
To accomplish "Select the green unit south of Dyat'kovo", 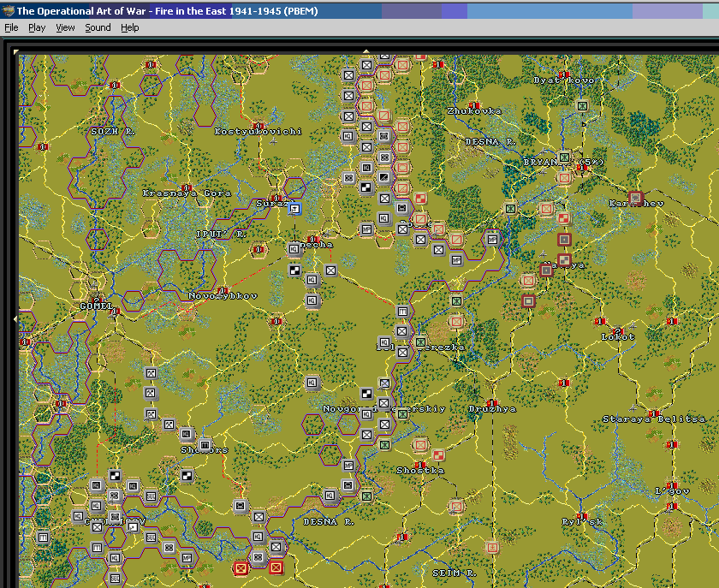I will pos(582,106).
